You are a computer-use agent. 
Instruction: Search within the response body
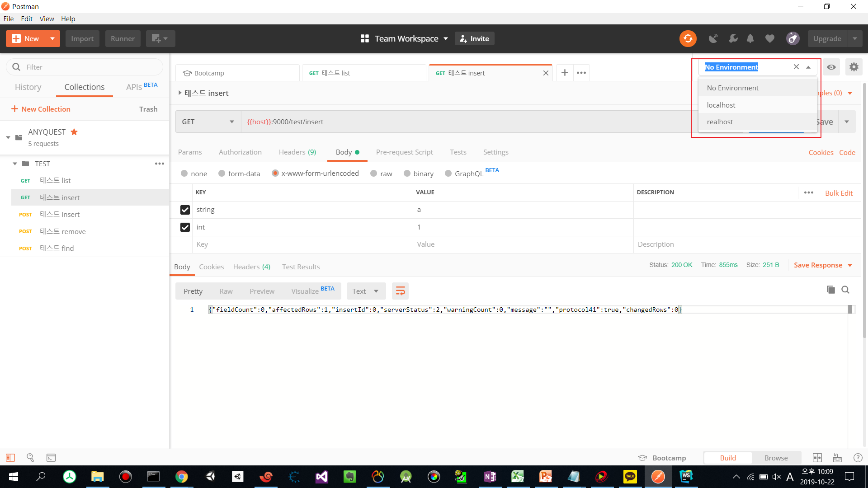click(845, 290)
